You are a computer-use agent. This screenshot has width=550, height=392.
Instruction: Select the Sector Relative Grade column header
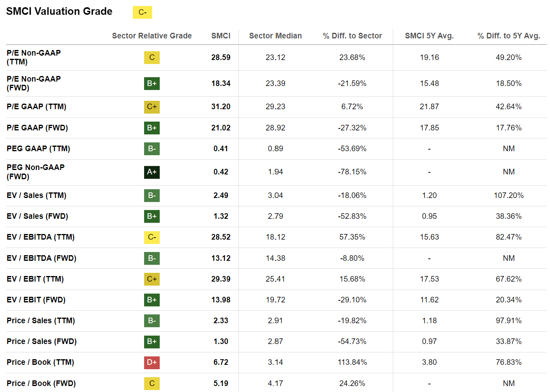pyautogui.click(x=152, y=36)
